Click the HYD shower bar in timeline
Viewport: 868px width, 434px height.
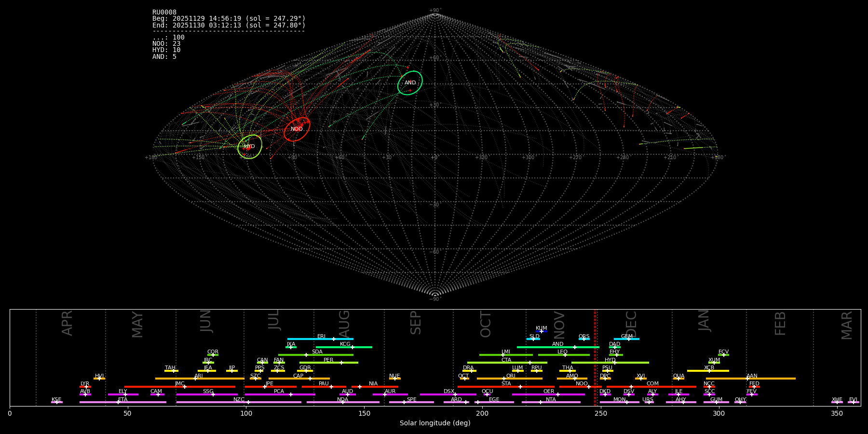(x=610, y=363)
